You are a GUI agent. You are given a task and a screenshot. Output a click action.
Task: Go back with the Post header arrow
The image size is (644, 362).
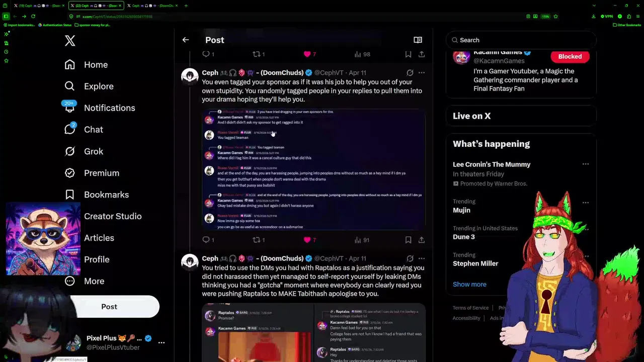click(186, 40)
